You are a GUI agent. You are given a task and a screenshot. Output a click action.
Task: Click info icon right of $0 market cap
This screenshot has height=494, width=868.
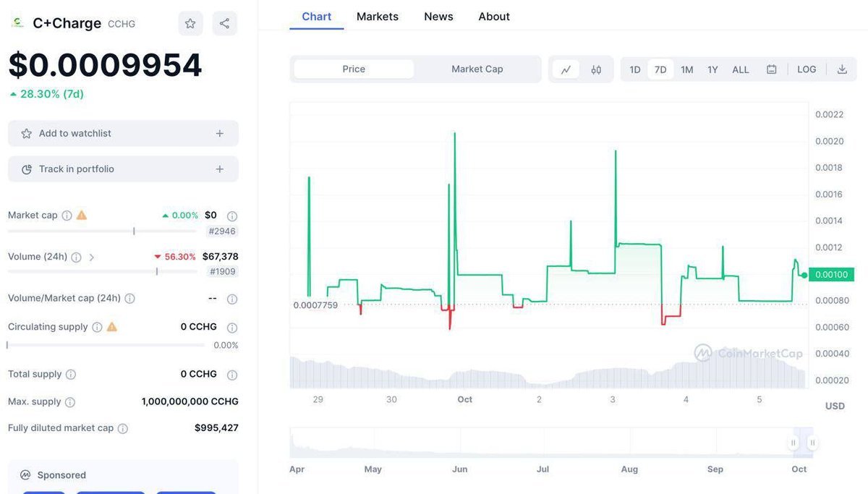232,216
